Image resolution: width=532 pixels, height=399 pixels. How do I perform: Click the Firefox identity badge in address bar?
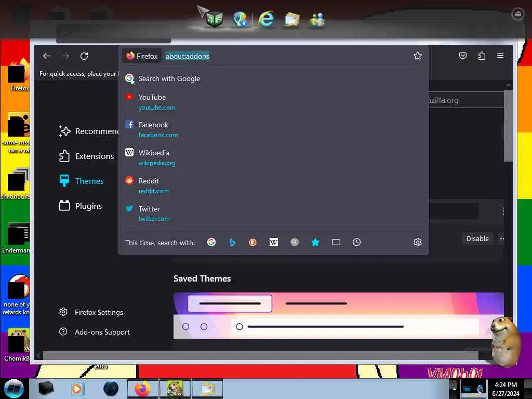[x=142, y=56]
